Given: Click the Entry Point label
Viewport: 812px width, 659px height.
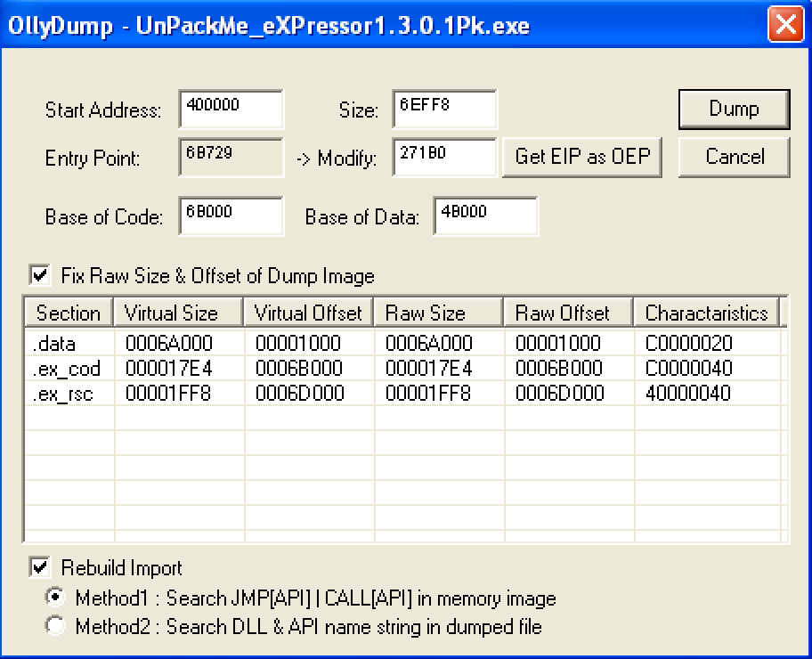Looking at the screenshot, I should (93, 158).
